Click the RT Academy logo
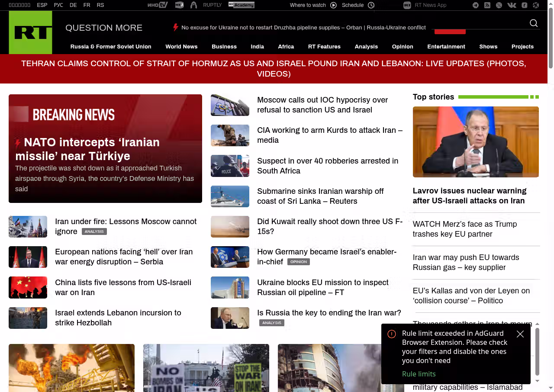 tap(241, 5)
